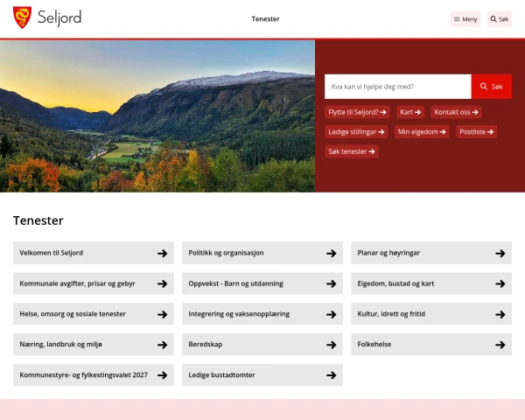The width and height of the screenshot is (525, 420).
Task: Focus the 'Kva kan vi hjelpe deg med?' field
Action: pyautogui.click(x=398, y=87)
